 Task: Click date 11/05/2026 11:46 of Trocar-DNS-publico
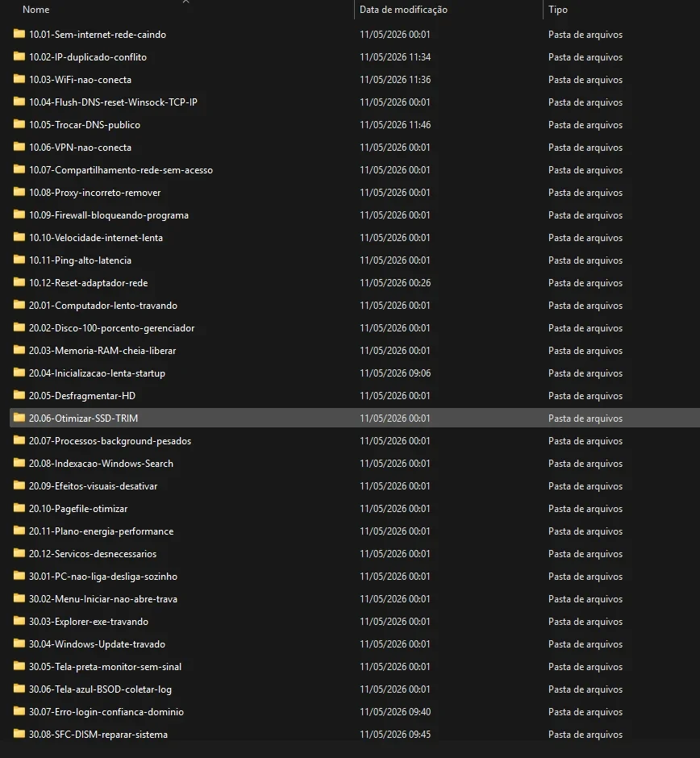pyautogui.click(x=395, y=125)
